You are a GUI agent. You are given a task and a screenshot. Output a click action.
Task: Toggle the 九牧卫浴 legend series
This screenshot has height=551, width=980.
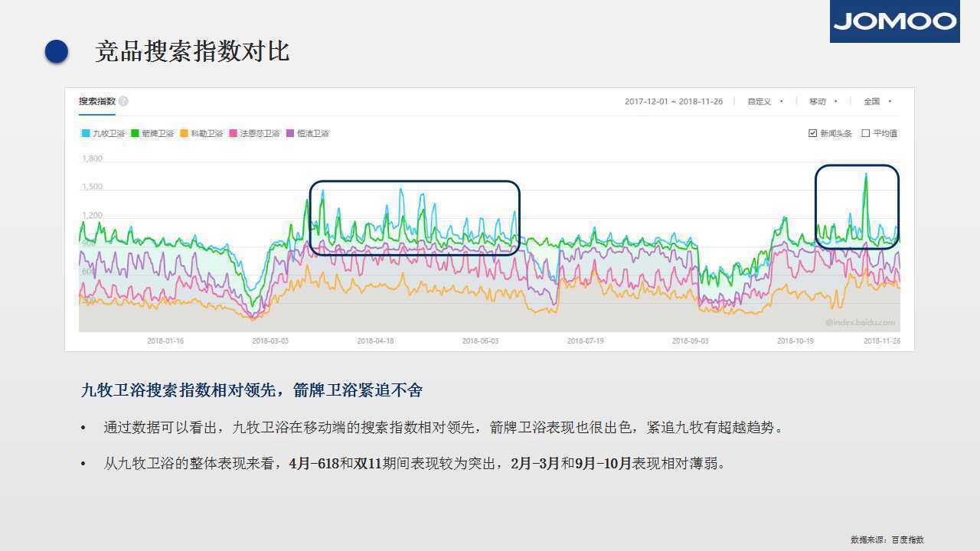click(103, 133)
